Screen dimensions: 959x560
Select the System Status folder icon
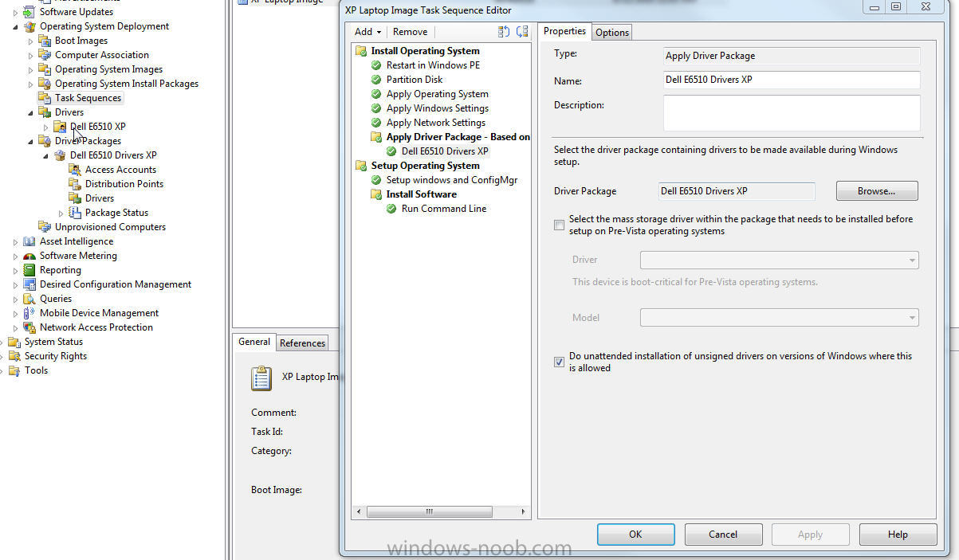tap(14, 342)
